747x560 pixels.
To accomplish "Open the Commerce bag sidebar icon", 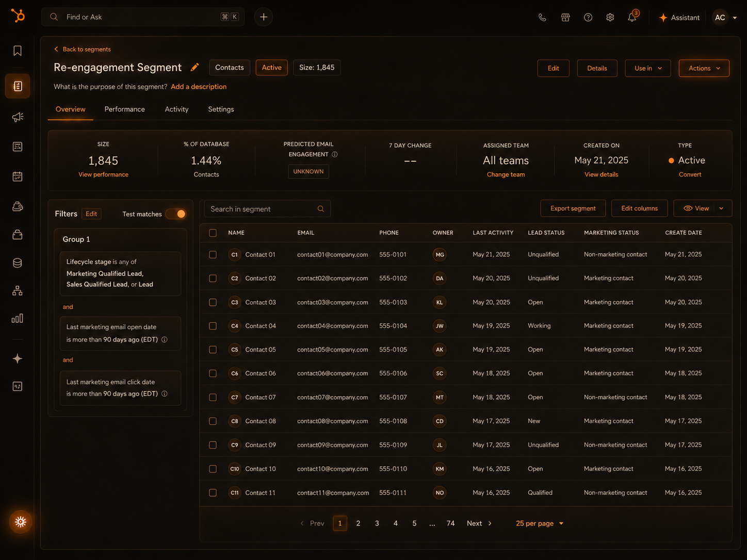I will [x=18, y=235].
